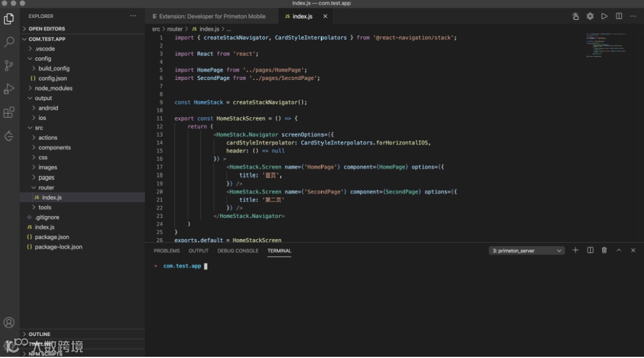Image resolution: width=644 pixels, height=358 pixels.
Task: Open the Explorer view in activity bar
Action: pyautogui.click(x=9, y=19)
